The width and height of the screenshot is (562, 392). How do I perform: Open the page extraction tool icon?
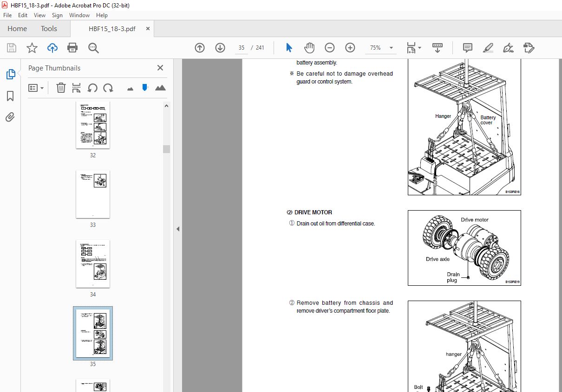point(77,88)
